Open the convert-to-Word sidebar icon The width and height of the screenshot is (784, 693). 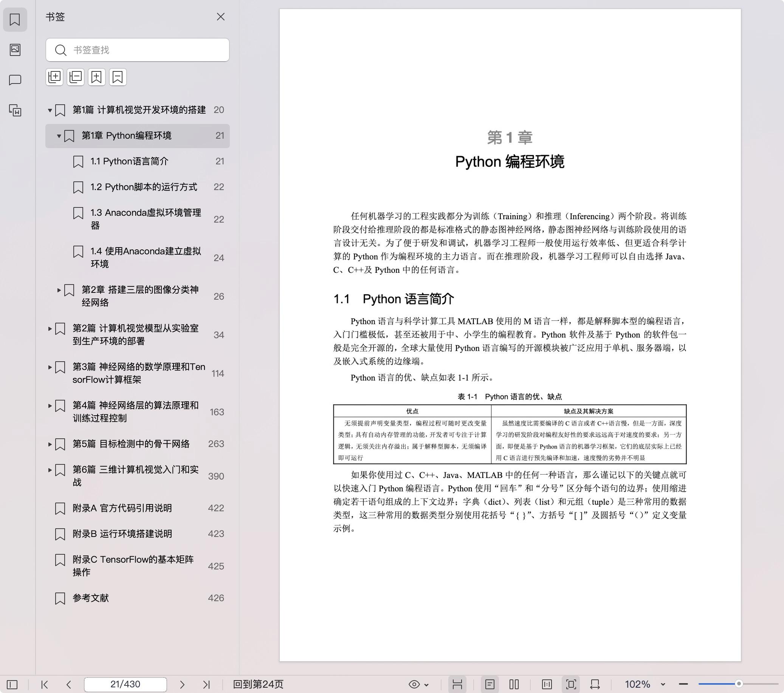click(x=15, y=110)
